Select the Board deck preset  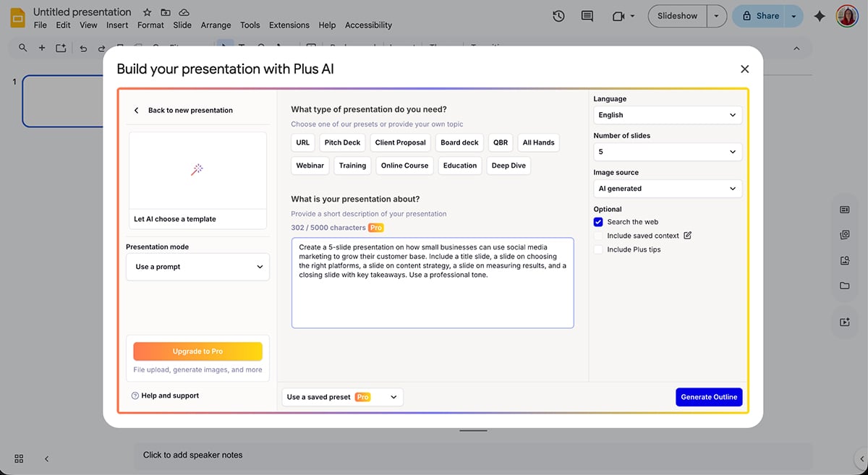pyautogui.click(x=460, y=142)
